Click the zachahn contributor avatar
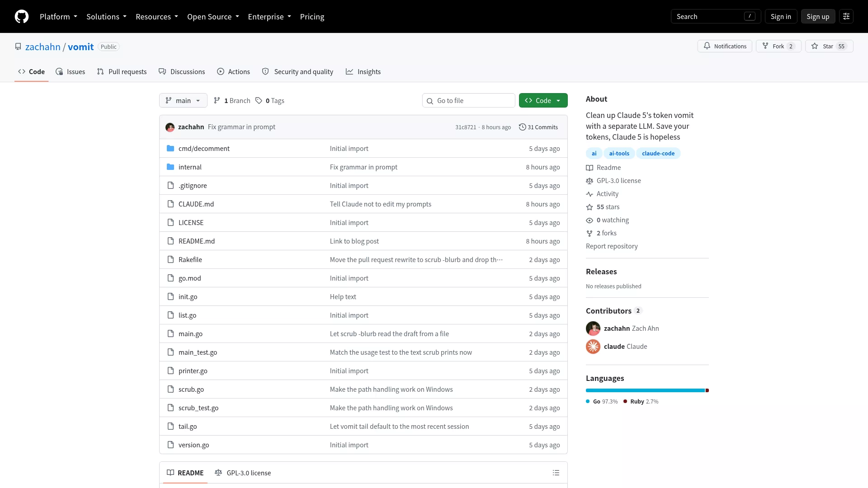The height and width of the screenshot is (488, 868). [x=593, y=328]
